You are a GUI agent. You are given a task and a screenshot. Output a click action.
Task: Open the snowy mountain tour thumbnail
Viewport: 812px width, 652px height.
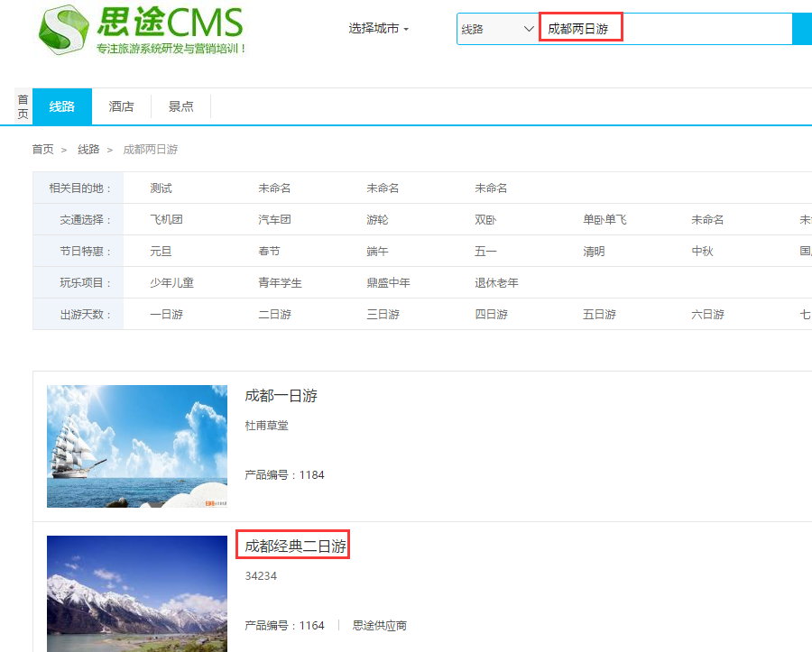coord(137,592)
